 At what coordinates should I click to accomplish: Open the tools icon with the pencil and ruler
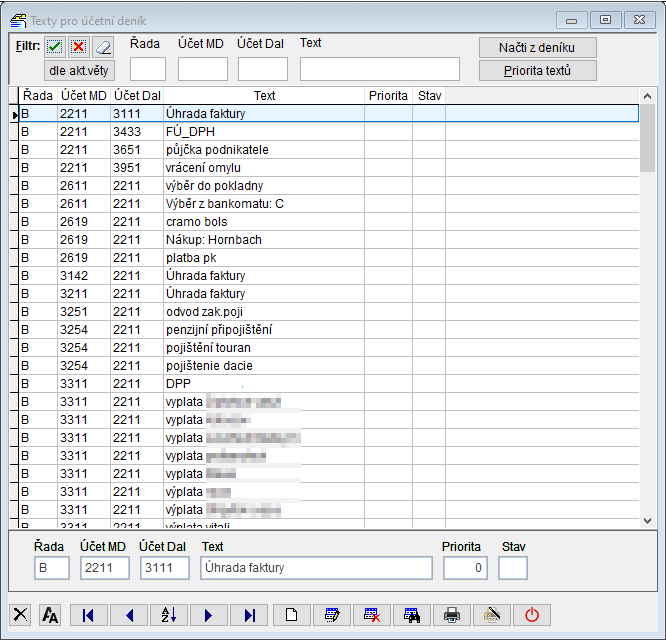[491, 615]
